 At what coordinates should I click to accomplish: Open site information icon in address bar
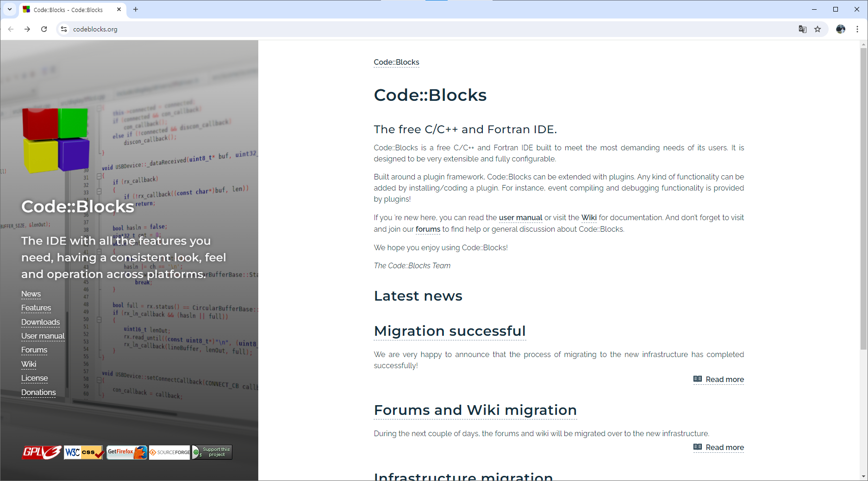tap(64, 29)
